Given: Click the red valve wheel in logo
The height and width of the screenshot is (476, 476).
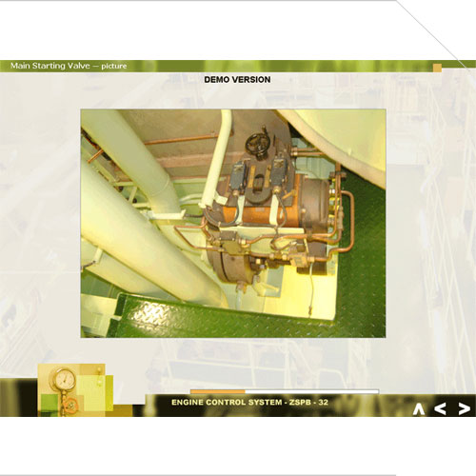Looking at the screenshot, I should click(x=70, y=405).
